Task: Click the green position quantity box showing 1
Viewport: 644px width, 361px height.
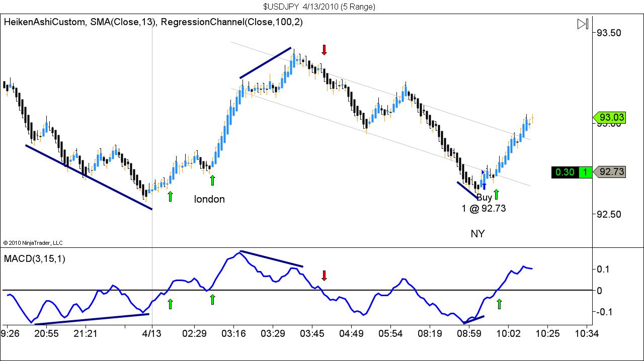Action: pos(587,172)
